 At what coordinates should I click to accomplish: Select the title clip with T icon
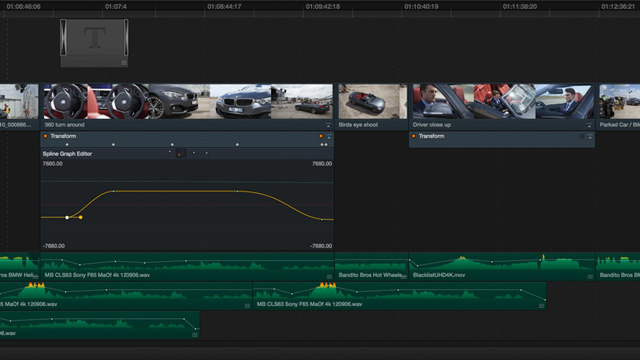[x=94, y=42]
